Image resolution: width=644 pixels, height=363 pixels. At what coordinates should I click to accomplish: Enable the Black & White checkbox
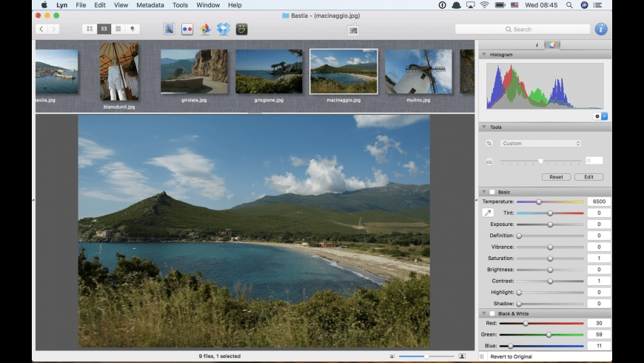[x=492, y=313]
